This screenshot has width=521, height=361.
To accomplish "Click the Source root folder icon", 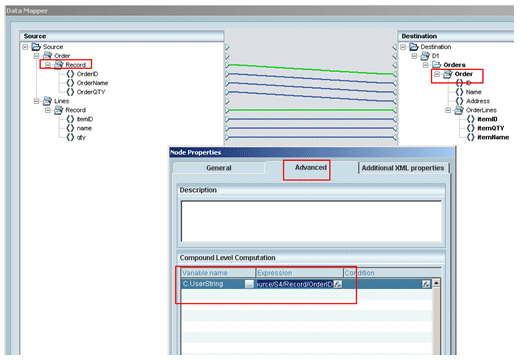I will pos(36,47).
